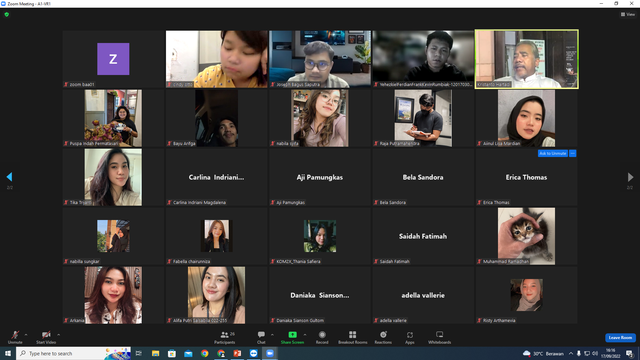The width and height of the screenshot is (640, 360).
Task: Select Raja Putramahendra's video tile
Action: tap(423, 118)
